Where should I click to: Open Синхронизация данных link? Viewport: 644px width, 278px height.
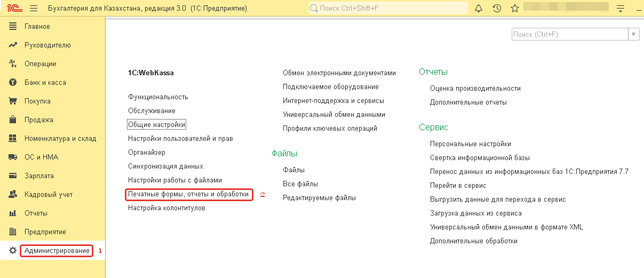point(165,166)
